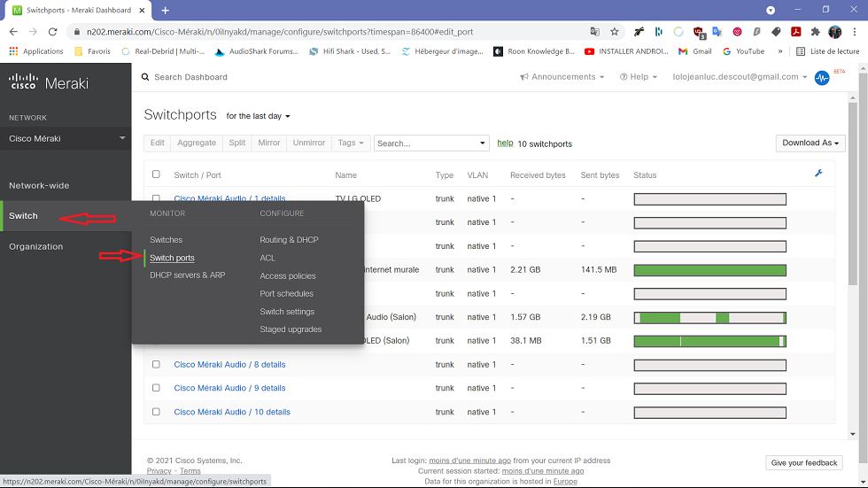Tick the select-all checkbox in table header
This screenshot has height=488, width=868.
156,174
